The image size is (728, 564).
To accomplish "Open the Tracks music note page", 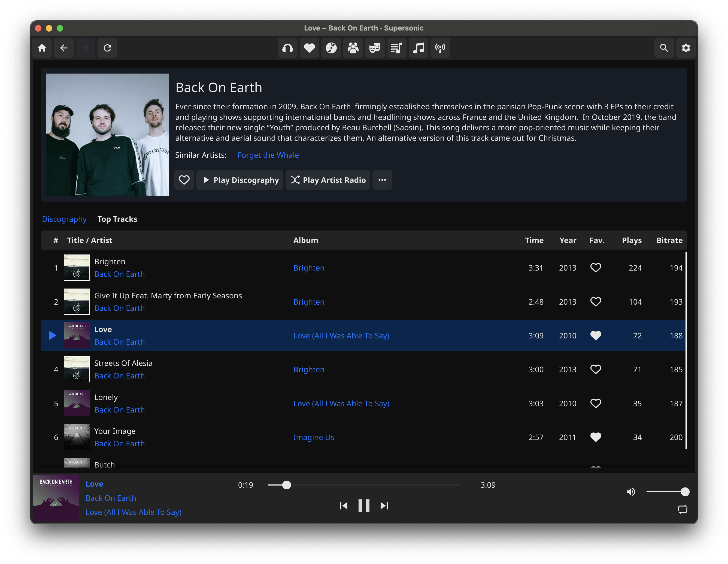I will [x=418, y=48].
